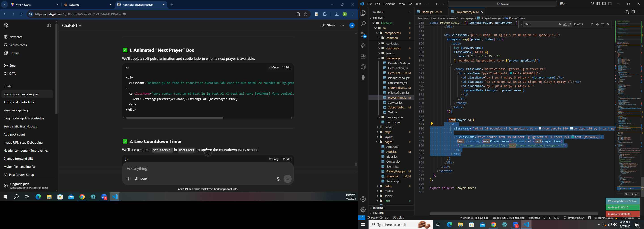
Task: Expand Replace toggle in find widget
Action: [x=521, y=24]
